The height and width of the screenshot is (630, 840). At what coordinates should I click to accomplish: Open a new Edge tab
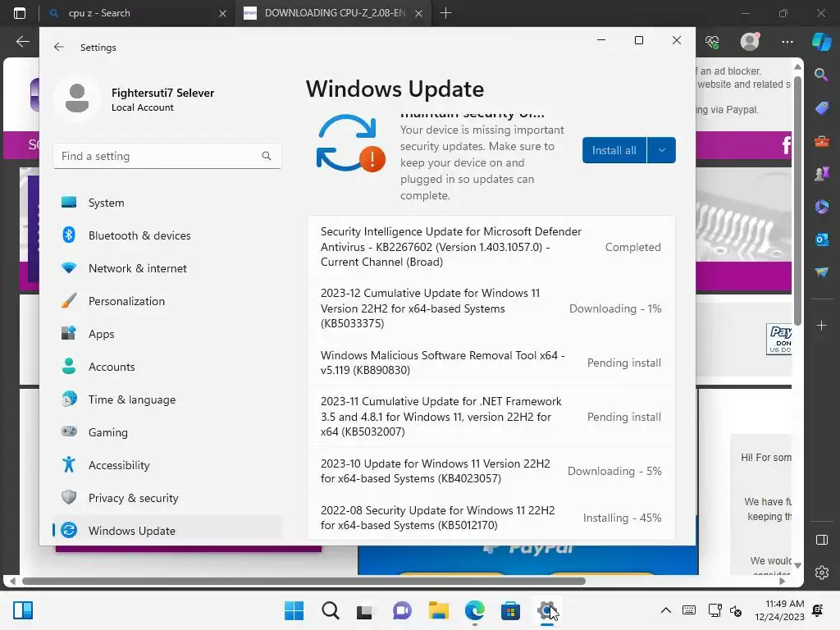coord(445,13)
